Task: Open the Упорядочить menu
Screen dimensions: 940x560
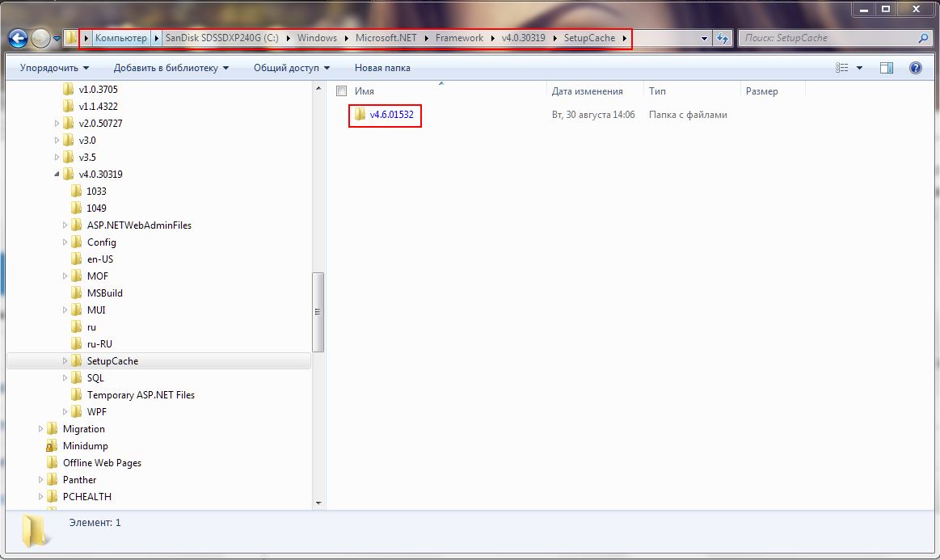Action: (54, 68)
